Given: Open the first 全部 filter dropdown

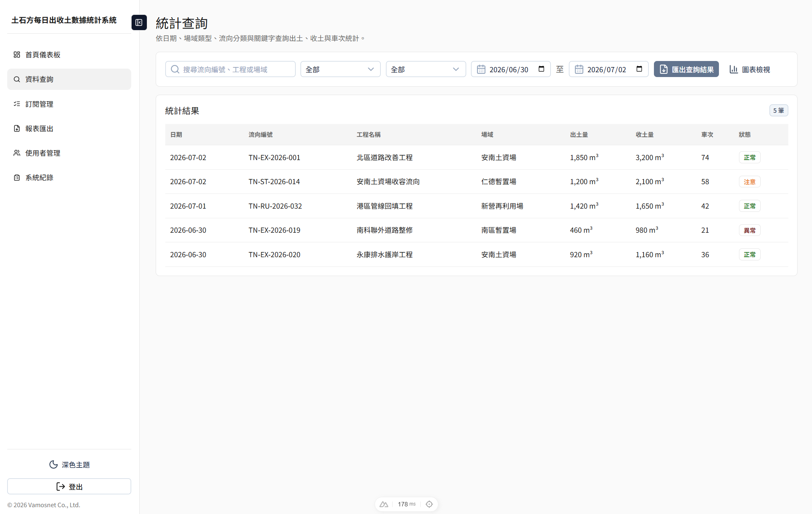Looking at the screenshot, I should coord(340,69).
